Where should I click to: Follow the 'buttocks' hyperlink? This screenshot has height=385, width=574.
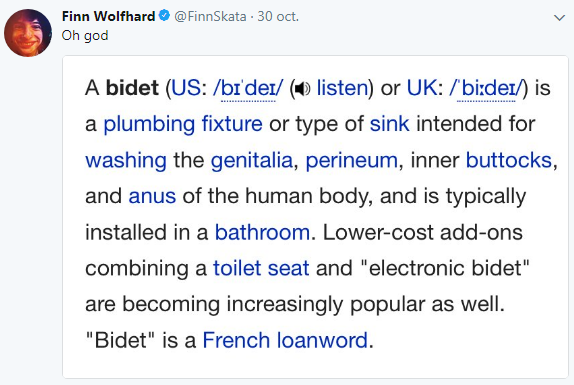(x=509, y=160)
